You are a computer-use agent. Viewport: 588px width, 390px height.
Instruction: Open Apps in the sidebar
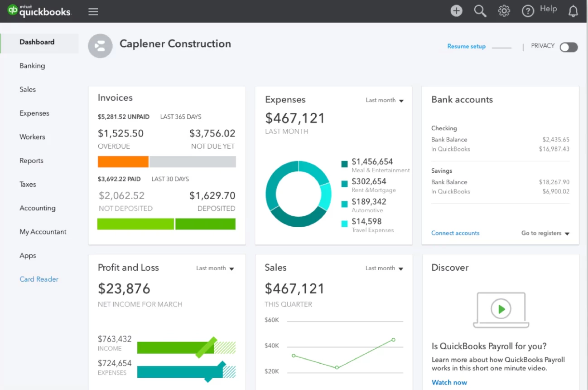click(x=28, y=256)
